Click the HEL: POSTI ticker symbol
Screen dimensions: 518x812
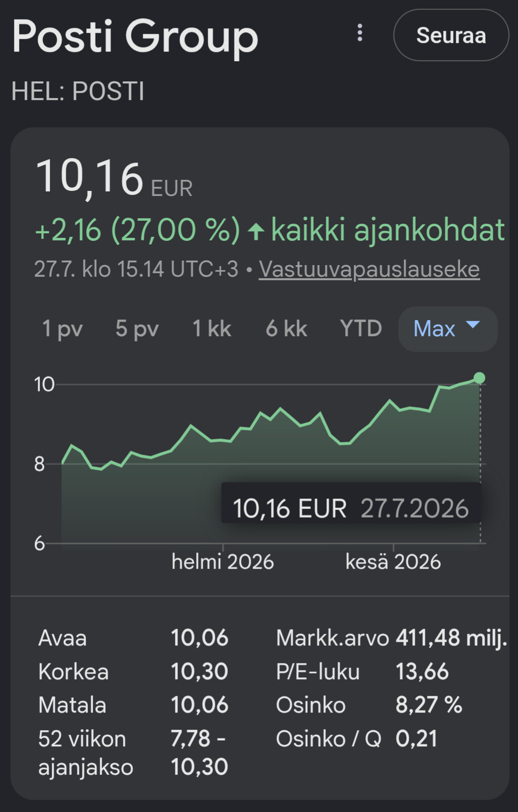click(x=78, y=91)
